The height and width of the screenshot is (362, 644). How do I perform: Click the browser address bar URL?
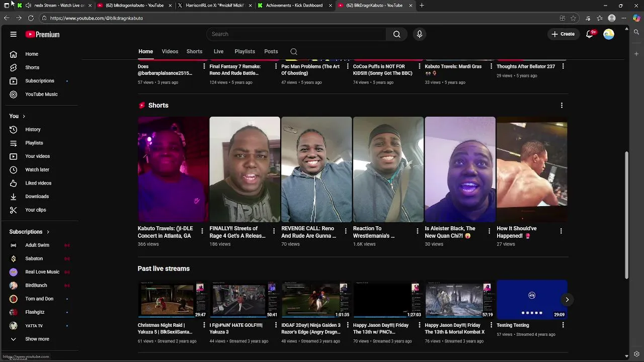click(x=97, y=18)
